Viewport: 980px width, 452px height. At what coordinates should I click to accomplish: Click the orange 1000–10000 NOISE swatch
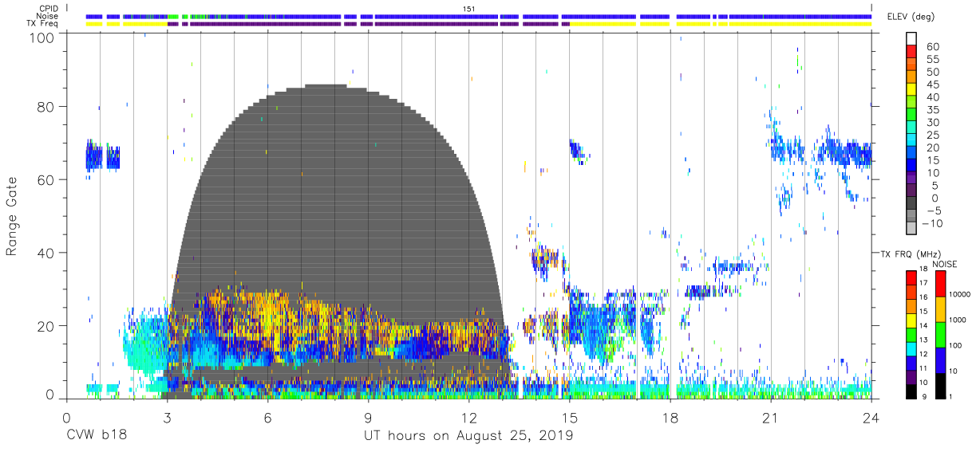point(940,309)
